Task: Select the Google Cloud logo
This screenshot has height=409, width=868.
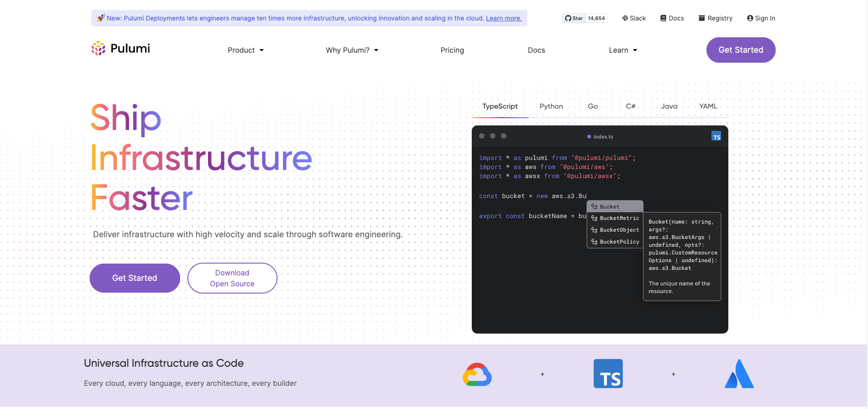Action: 477,374
